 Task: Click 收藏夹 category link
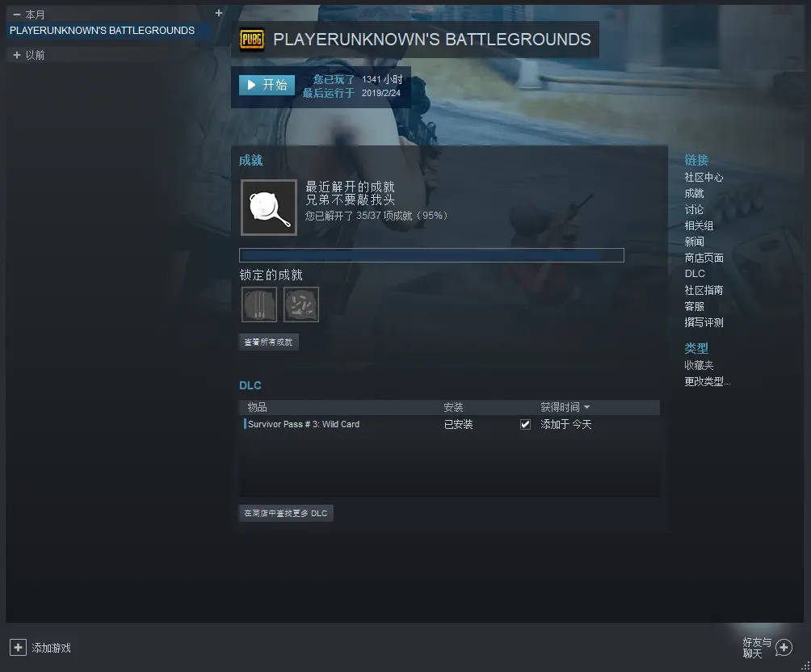click(699, 365)
